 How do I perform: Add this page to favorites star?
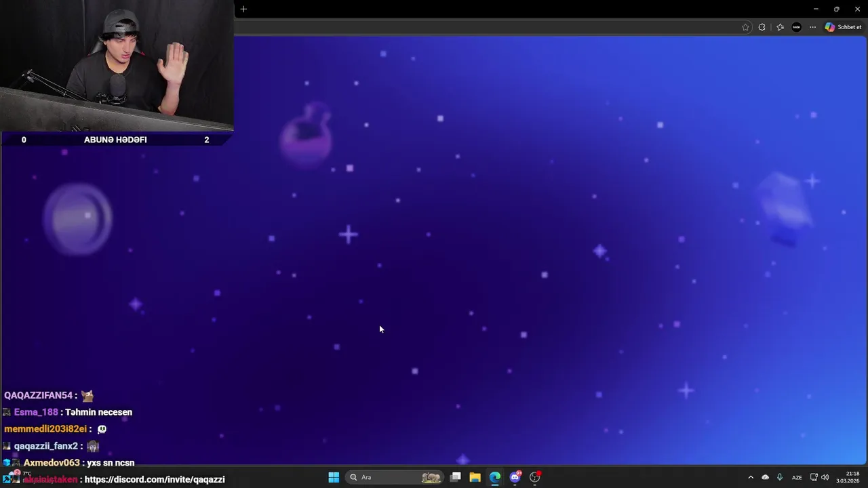[745, 27]
